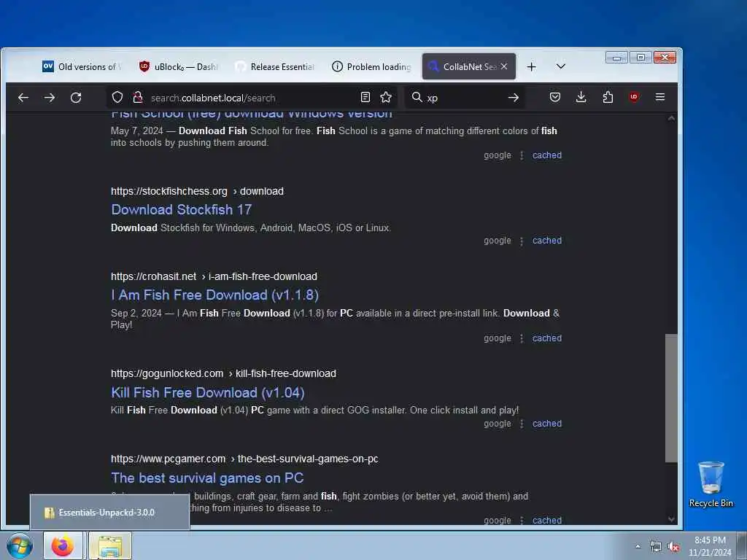Open cached link for Kill Fish result
Screen dimensions: 747x560
point(547,424)
